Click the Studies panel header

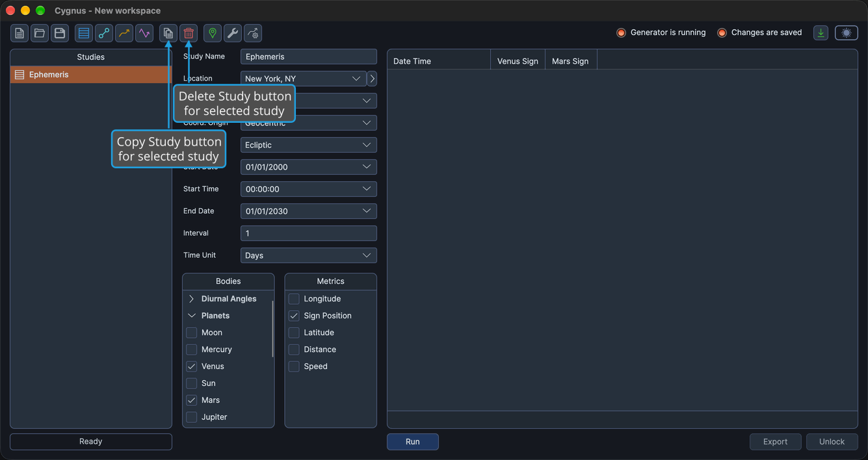pyautogui.click(x=91, y=57)
